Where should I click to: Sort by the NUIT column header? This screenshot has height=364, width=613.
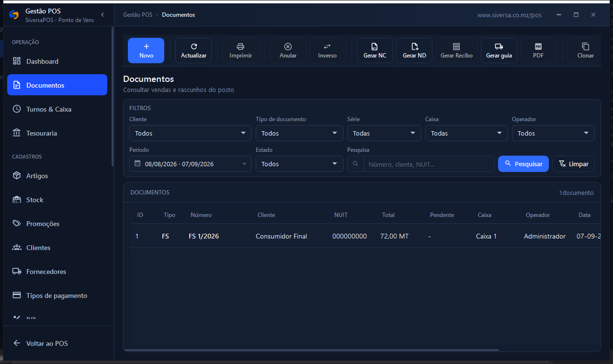coord(341,215)
